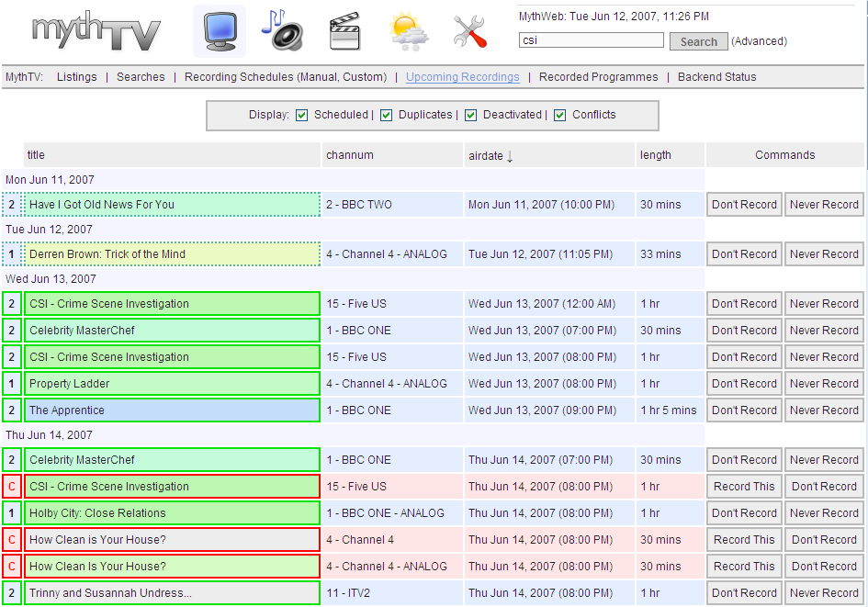Click Don't Record for Have I Got Old News
Viewport: 868px width, 607px height.
[744, 204]
